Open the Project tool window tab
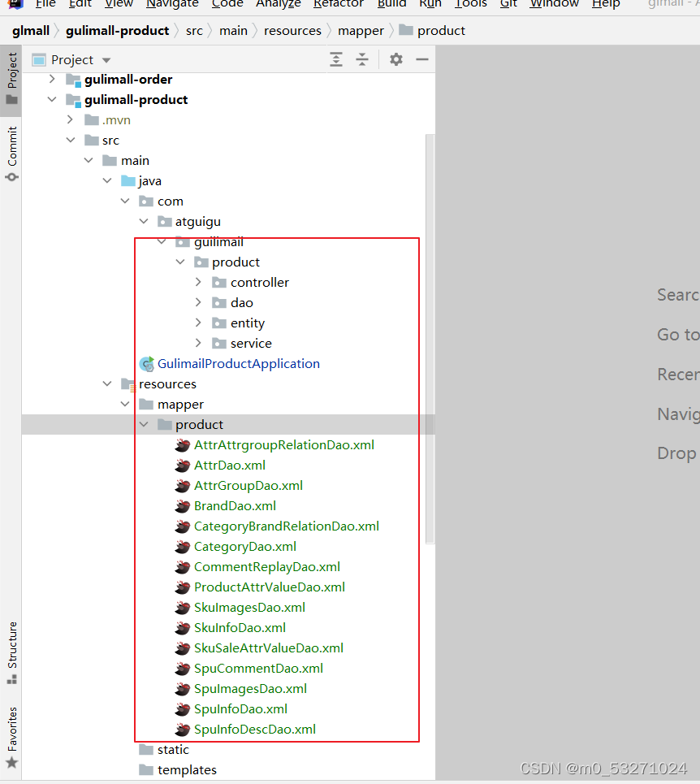 point(11,79)
